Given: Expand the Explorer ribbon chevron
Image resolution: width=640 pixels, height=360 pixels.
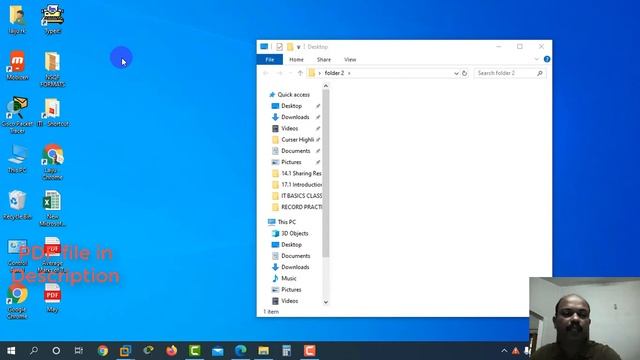Looking at the screenshot, I should click(536, 59).
